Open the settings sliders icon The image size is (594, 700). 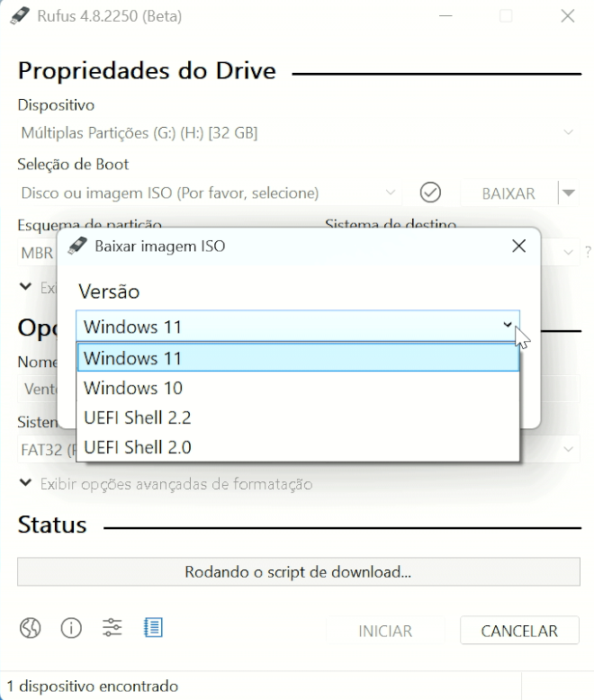112,628
